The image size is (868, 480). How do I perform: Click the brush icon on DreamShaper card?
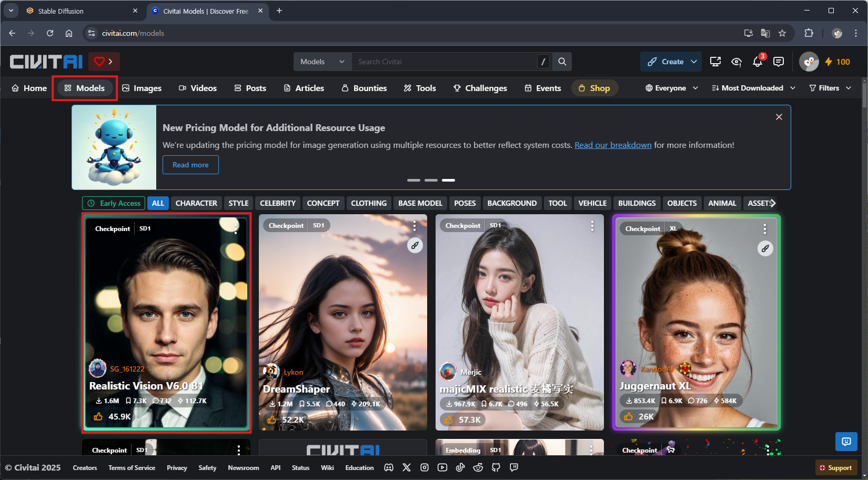[415, 245]
